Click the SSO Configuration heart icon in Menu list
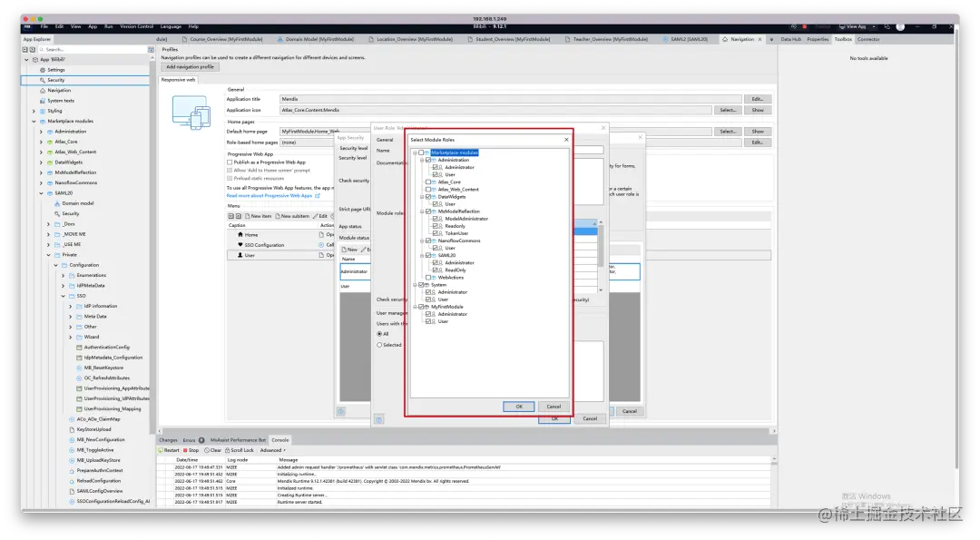Image resolution: width=980 pixels, height=540 pixels. point(240,245)
